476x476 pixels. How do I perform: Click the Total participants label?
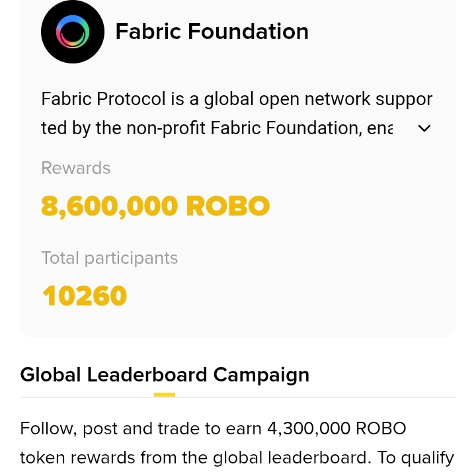109,258
